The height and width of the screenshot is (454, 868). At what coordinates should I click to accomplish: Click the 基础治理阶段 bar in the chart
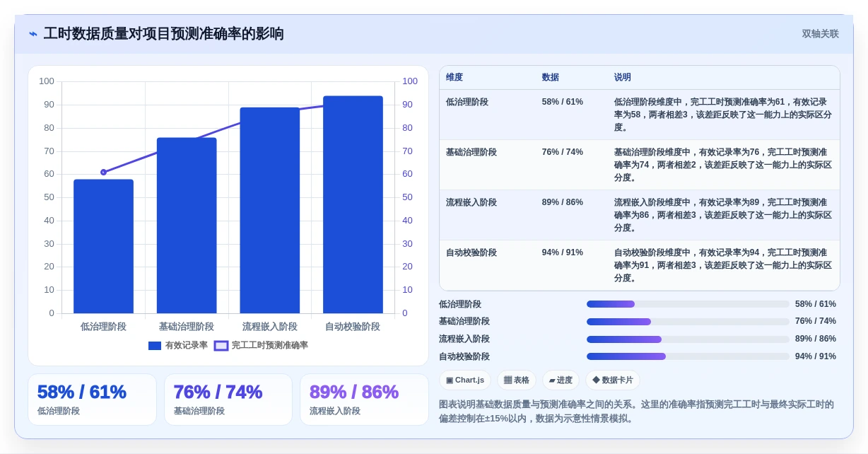pyautogui.click(x=187, y=226)
